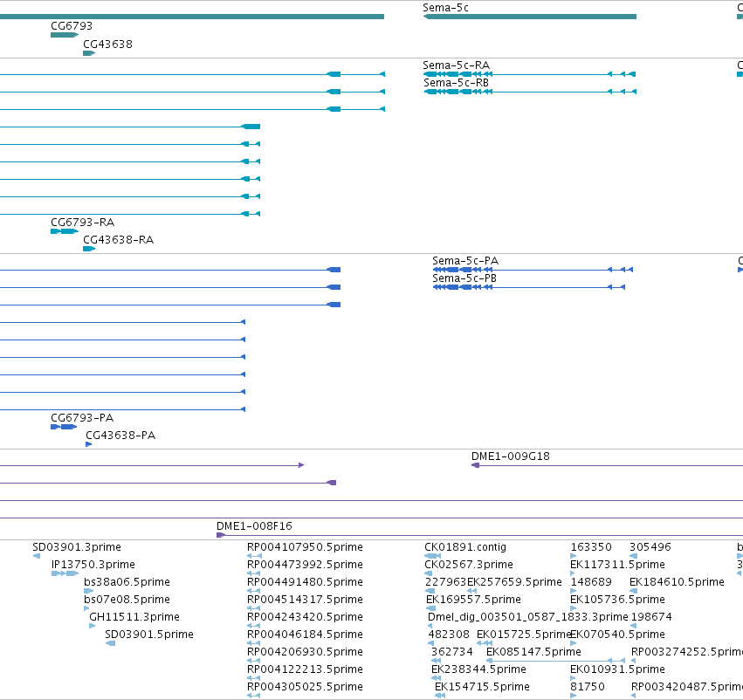743x700 pixels.
Task: Click the SD03901.3prime EST label
Action: pos(77,547)
